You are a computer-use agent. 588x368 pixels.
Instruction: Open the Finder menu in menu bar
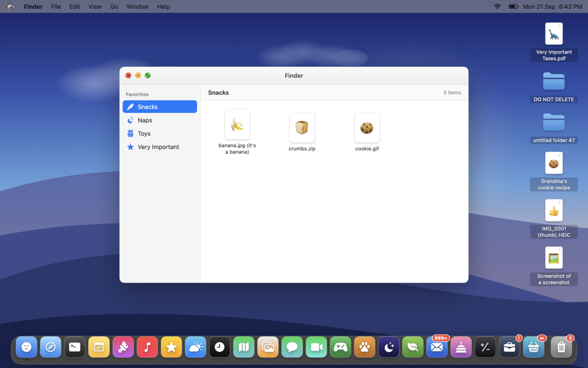33,6
